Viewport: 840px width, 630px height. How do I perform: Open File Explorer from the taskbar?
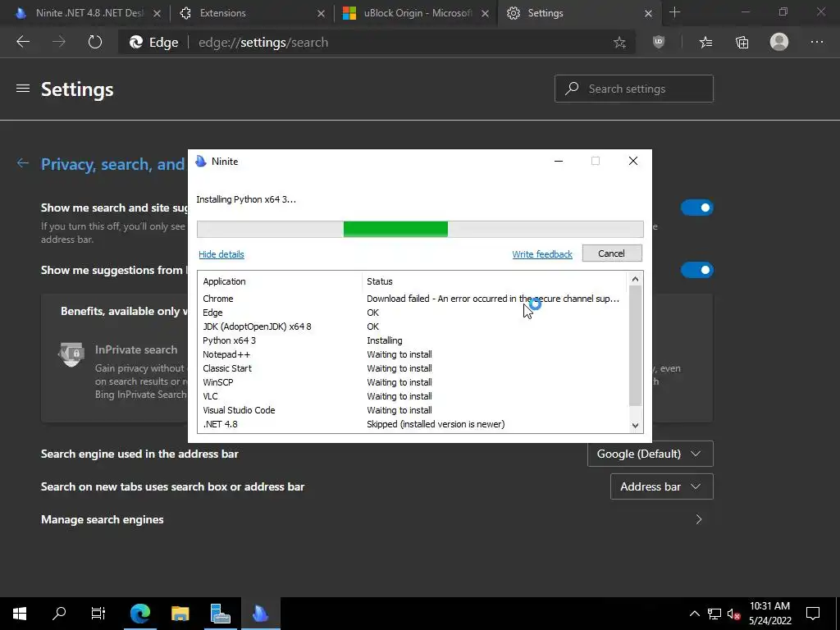click(x=180, y=613)
